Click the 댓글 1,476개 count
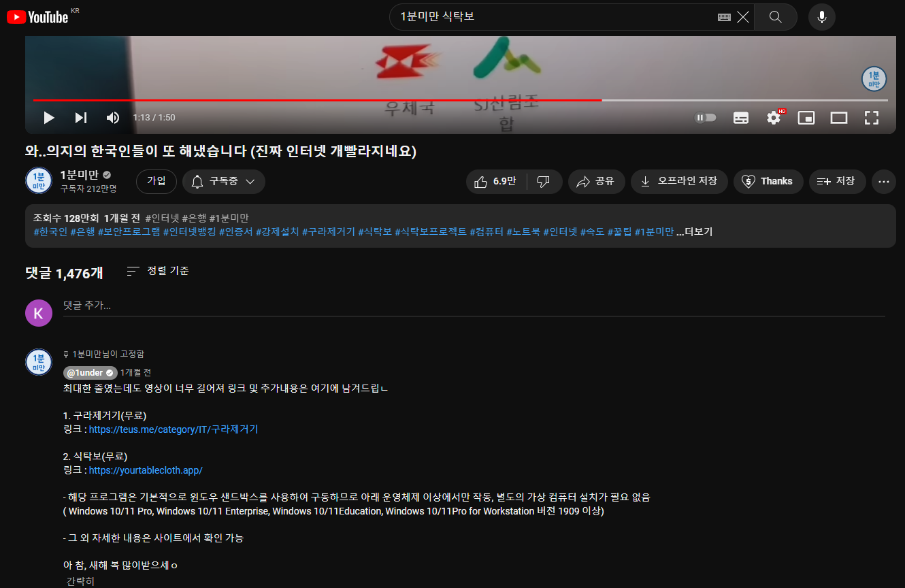The image size is (905, 588). 64,273
